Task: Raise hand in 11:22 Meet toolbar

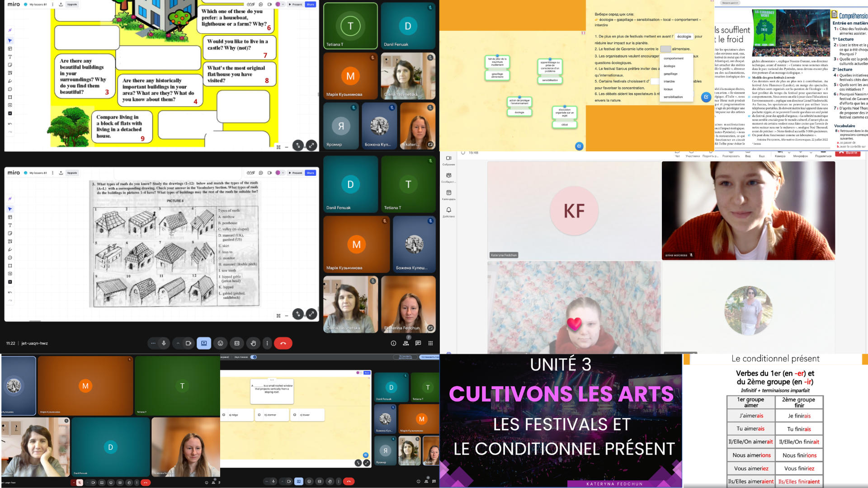Action: coord(253,343)
